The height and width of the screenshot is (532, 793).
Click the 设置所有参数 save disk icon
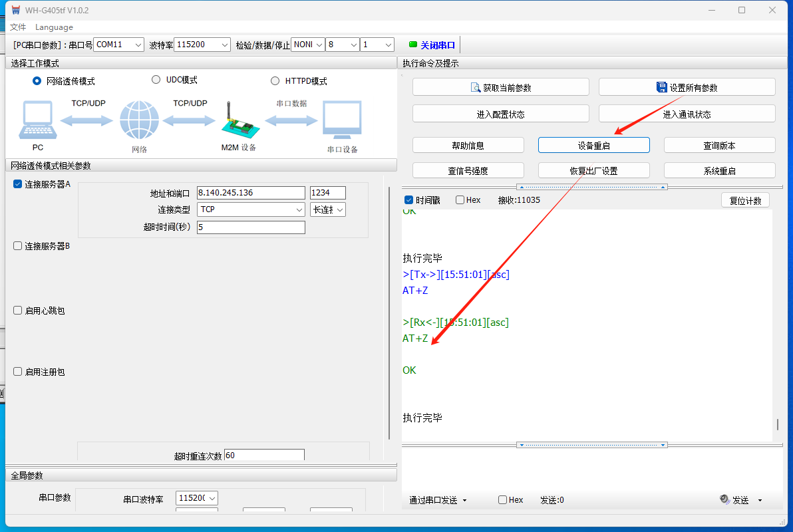(x=661, y=87)
